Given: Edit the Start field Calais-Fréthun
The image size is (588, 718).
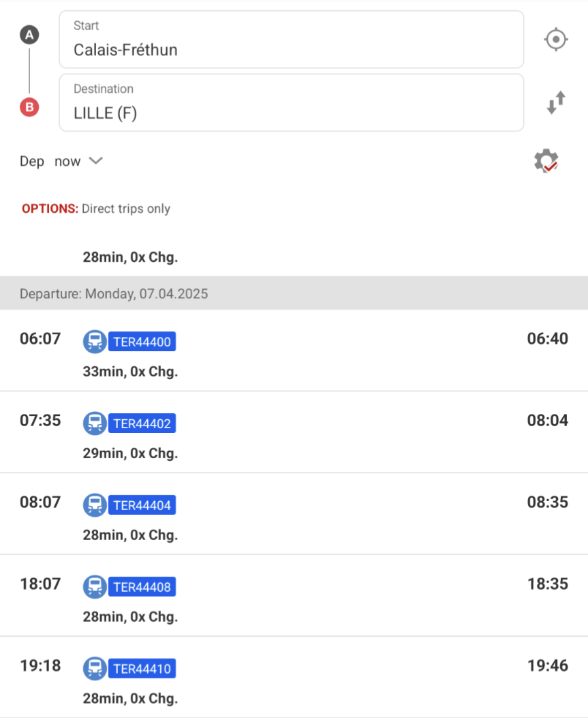Looking at the screenshot, I should tap(292, 40).
